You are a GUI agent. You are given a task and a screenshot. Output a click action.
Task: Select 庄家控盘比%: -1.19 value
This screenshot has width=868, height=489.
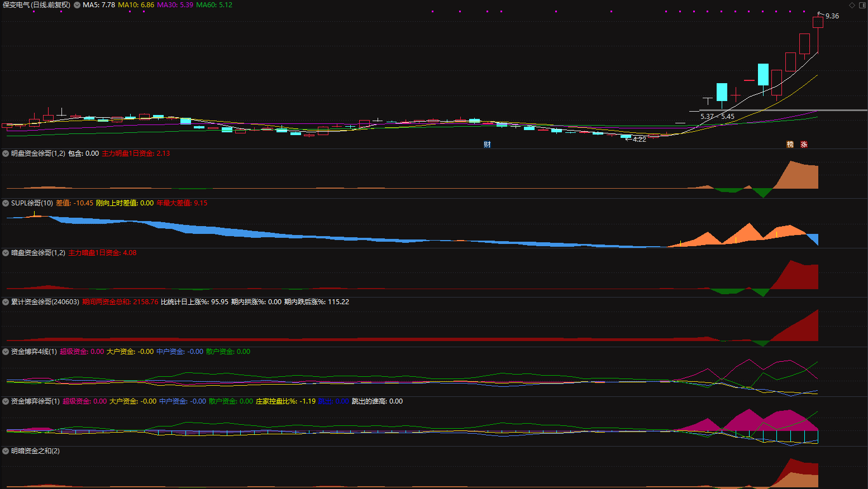pos(285,401)
